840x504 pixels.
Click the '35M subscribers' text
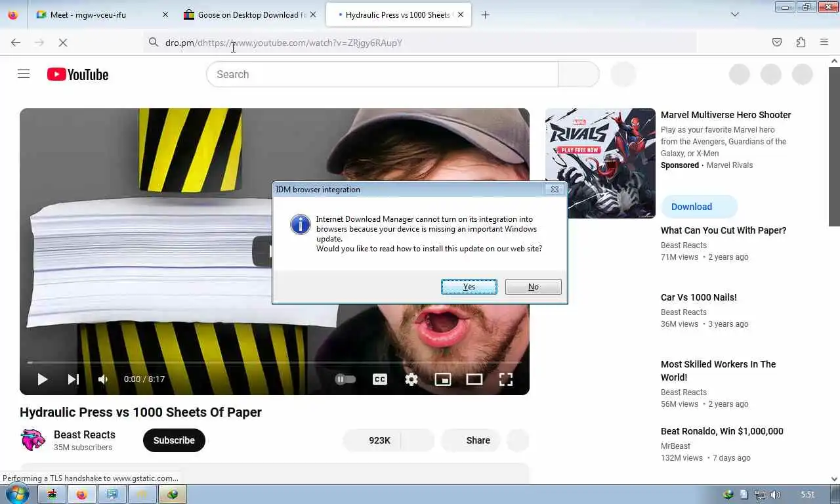point(83,448)
